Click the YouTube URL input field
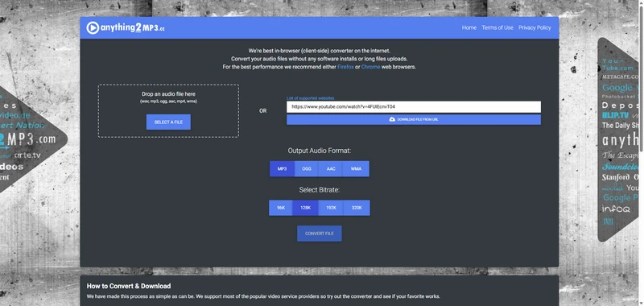The width and height of the screenshot is (644, 306). pyautogui.click(x=414, y=107)
